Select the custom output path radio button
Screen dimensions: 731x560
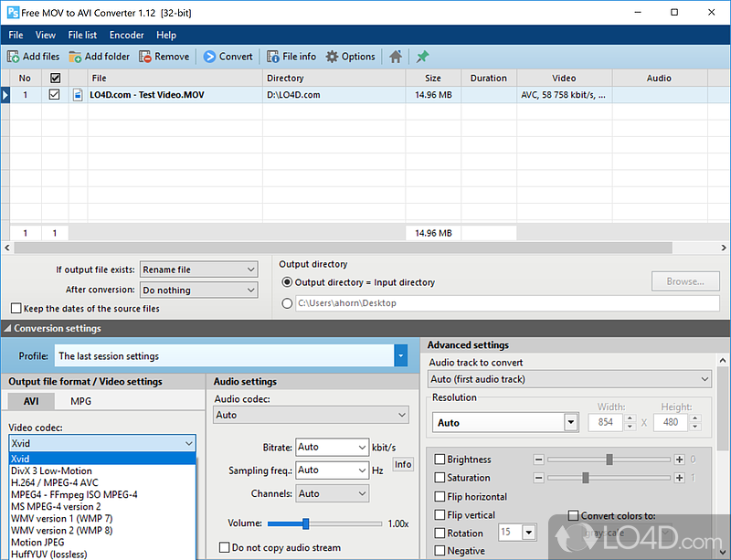pos(288,303)
